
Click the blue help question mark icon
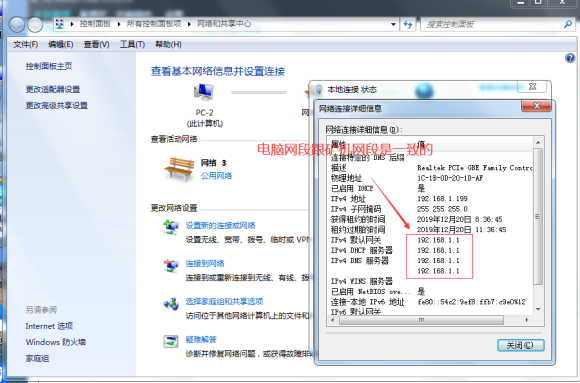pos(570,58)
